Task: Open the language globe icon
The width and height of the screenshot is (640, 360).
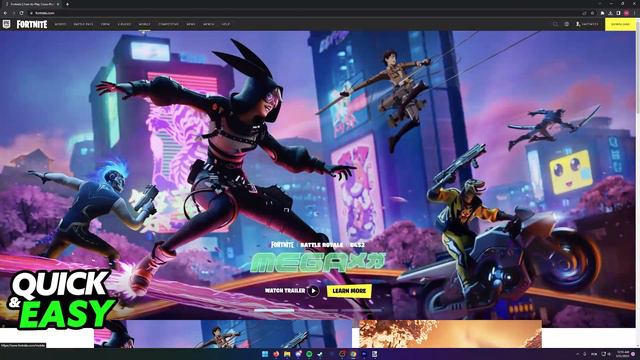Action: (x=567, y=24)
